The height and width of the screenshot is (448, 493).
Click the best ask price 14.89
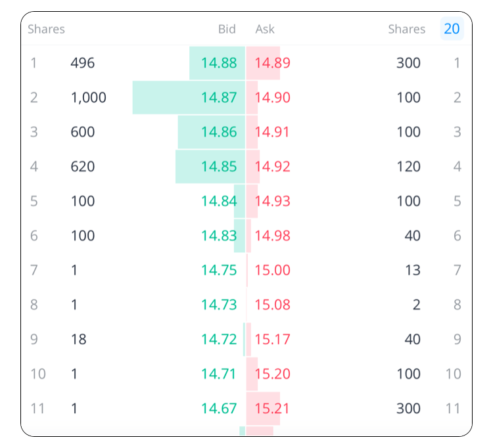[x=272, y=63]
